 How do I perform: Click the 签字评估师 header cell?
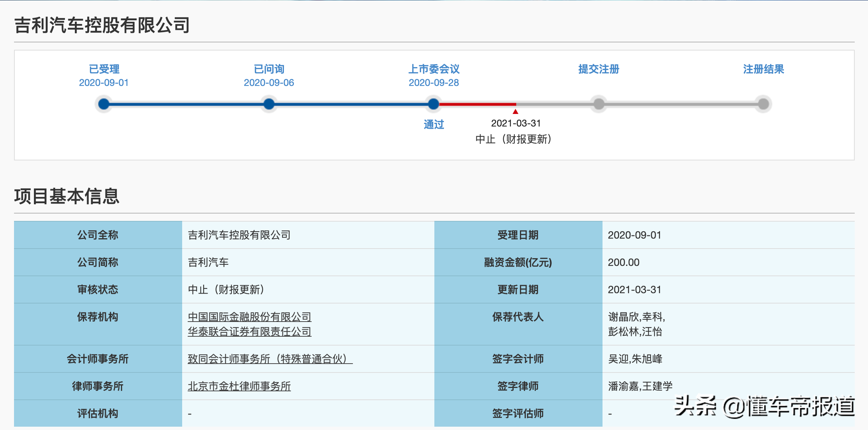click(518, 413)
